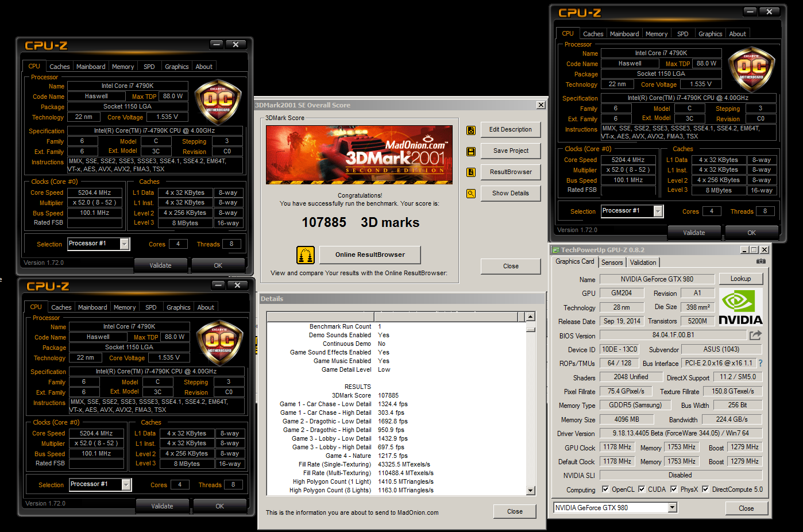Open Mainboard tab in upper-left CPU-Z
The image size is (803, 532).
(x=91, y=67)
